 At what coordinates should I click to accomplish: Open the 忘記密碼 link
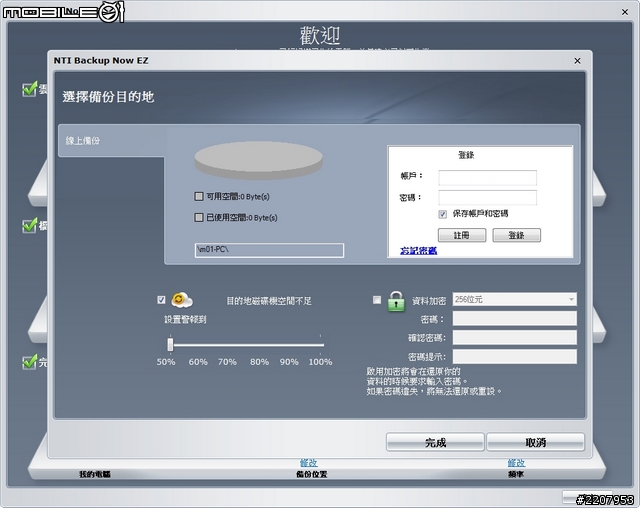(x=418, y=251)
